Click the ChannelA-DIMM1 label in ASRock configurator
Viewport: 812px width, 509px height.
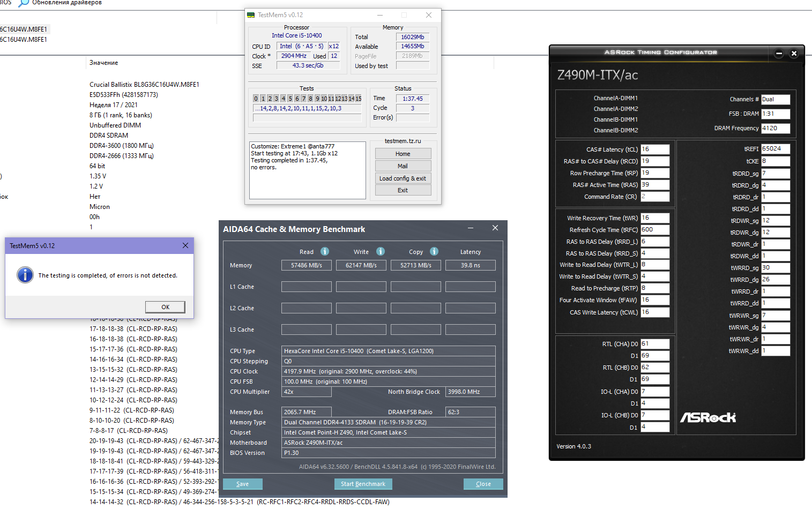tap(616, 98)
